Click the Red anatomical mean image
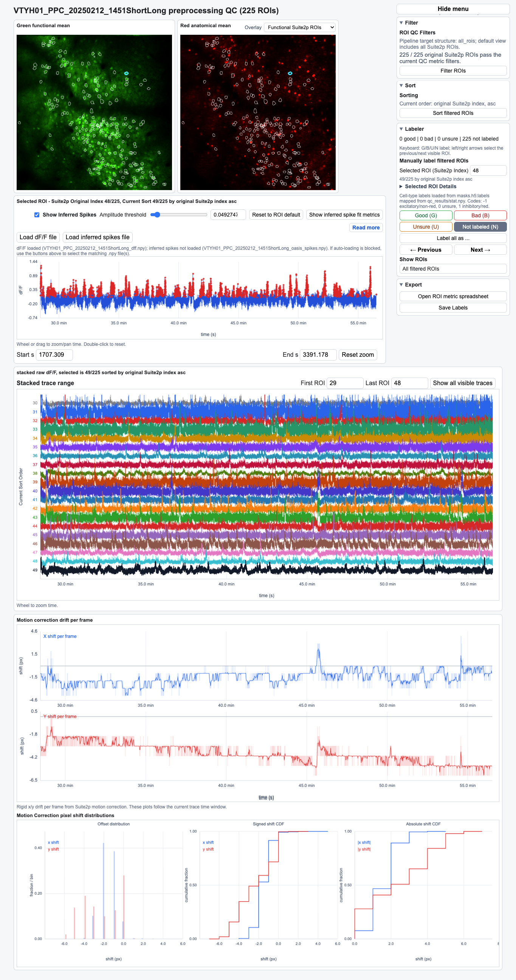 pos(258,112)
